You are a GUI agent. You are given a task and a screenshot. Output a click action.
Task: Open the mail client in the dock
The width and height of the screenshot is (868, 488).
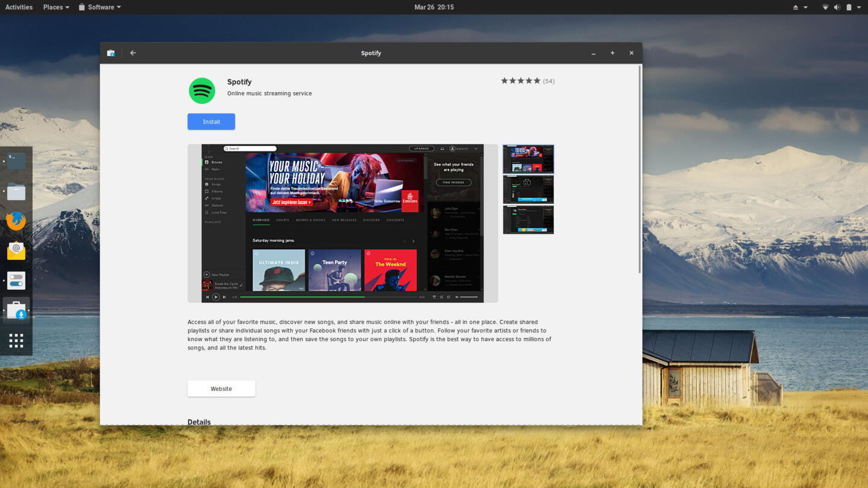(16, 251)
